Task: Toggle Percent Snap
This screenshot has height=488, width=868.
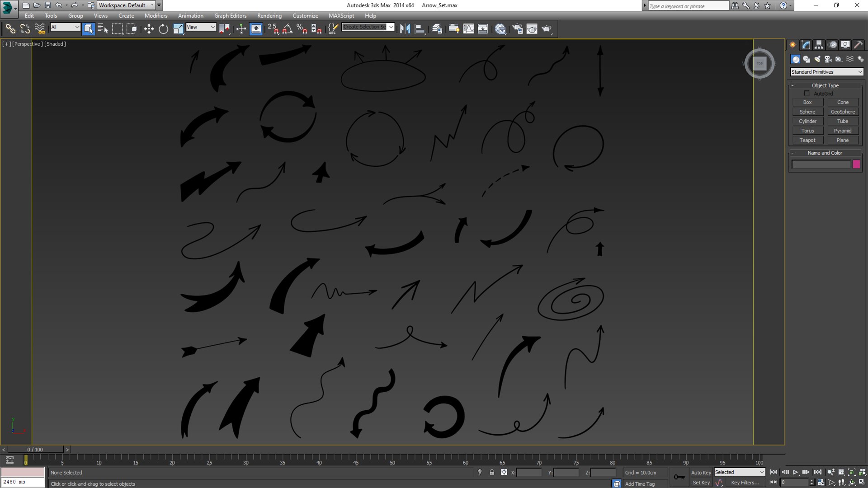Action: click(x=302, y=29)
